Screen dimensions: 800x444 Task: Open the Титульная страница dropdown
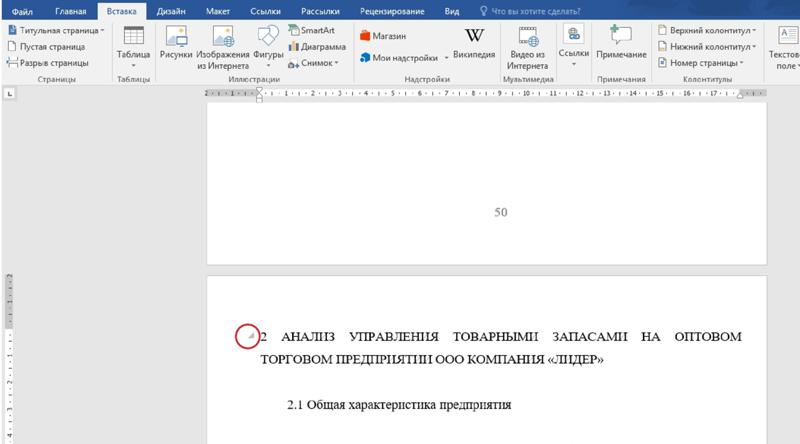click(56, 31)
